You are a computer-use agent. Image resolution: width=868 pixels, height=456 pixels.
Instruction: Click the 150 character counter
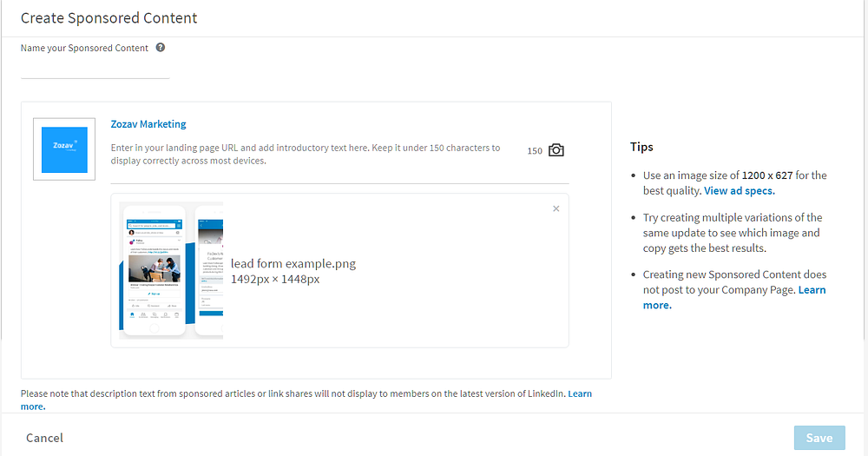535,151
